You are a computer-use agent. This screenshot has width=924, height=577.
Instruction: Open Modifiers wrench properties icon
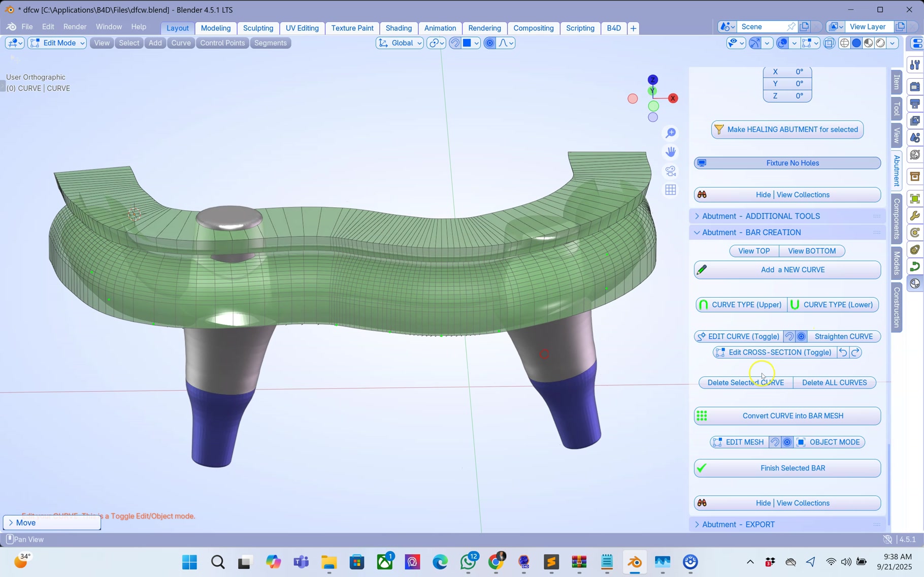point(915,215)
